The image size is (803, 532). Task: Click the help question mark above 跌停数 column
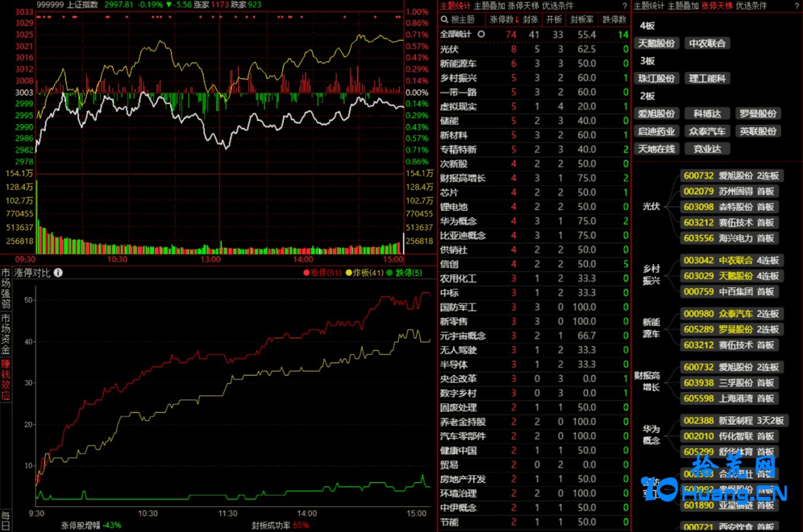tap(625, 6)
